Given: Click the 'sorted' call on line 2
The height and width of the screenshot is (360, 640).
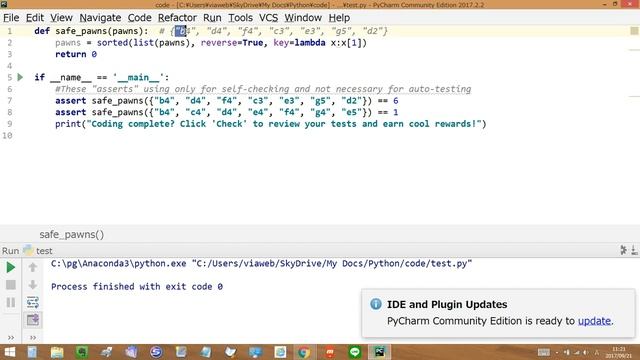Looking at the screenshot, I should click(112, 43).
